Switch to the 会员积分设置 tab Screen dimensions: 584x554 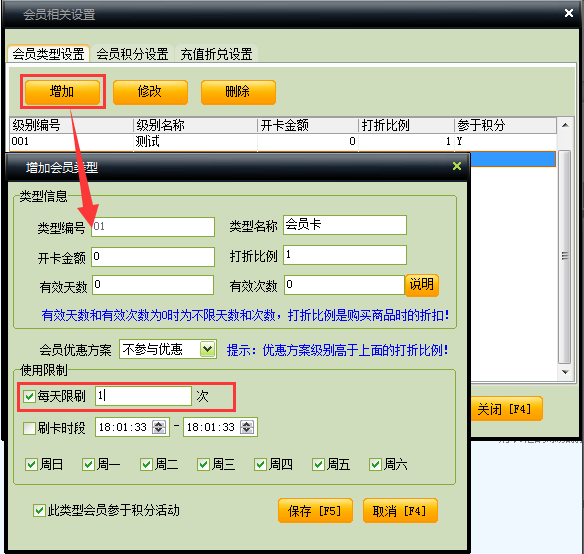click(132, 54)
